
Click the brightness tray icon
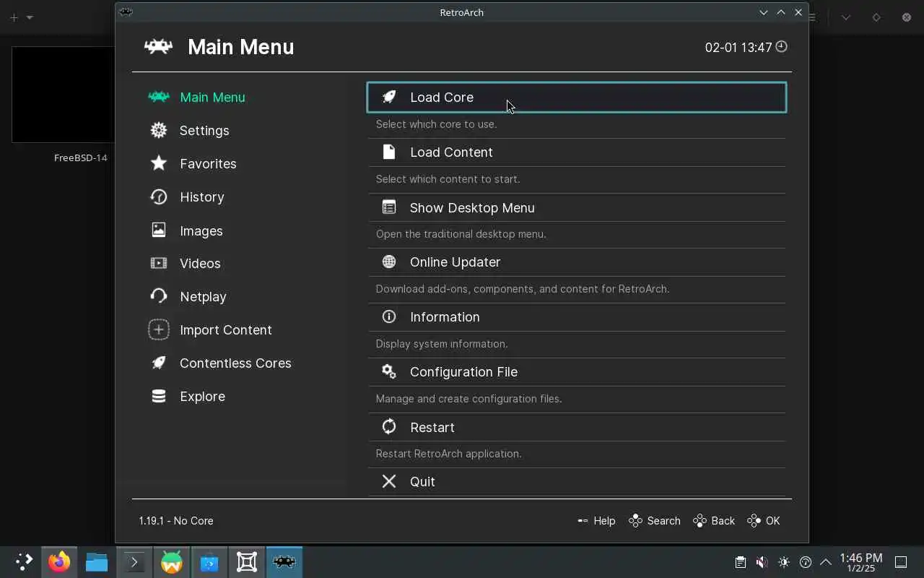(x=784, y=562)
